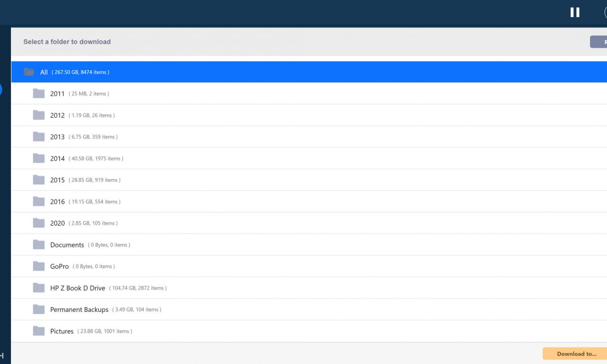Click the blue circle on left sidebar
This screenshot has width=607, height=364.
(0, 89)
